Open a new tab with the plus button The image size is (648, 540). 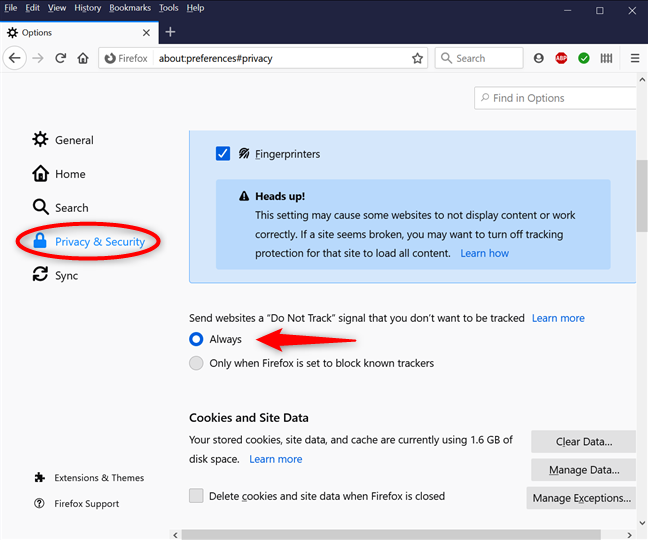coord(170,32)
